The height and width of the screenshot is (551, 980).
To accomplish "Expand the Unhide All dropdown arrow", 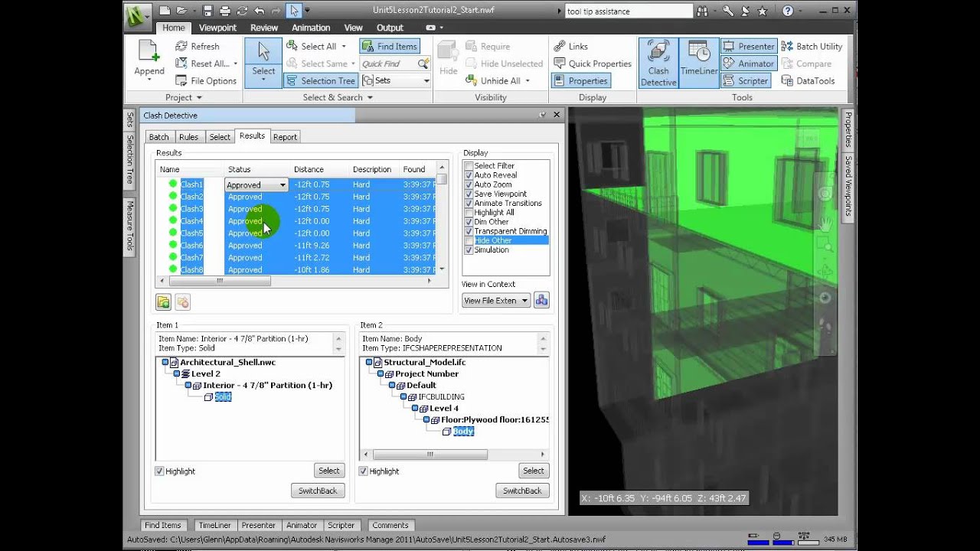I will coord(528,80).
